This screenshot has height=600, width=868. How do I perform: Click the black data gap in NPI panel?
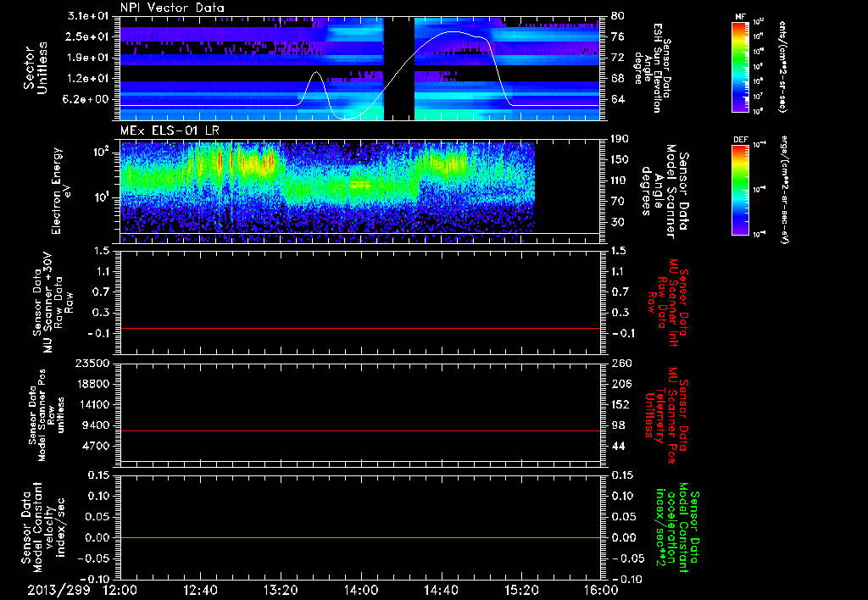(x=399, y=68)
